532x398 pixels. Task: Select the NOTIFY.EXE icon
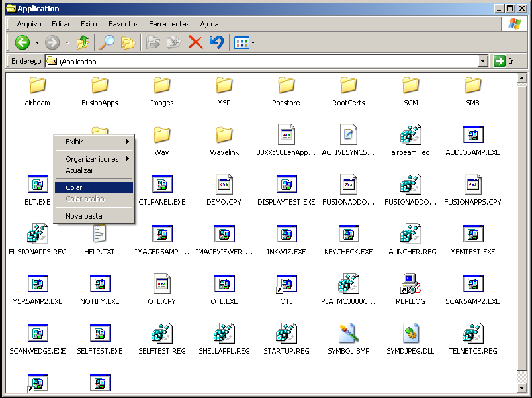[x=100, y=283]
